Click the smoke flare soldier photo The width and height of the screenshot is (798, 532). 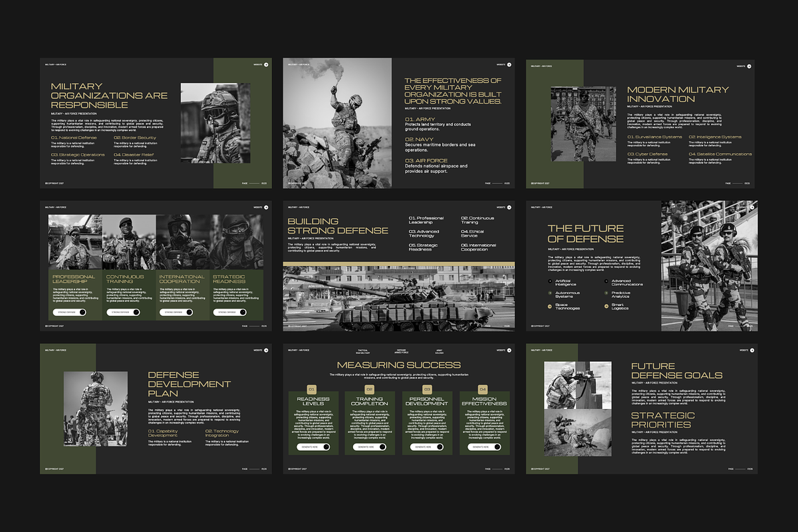point(337,123)
